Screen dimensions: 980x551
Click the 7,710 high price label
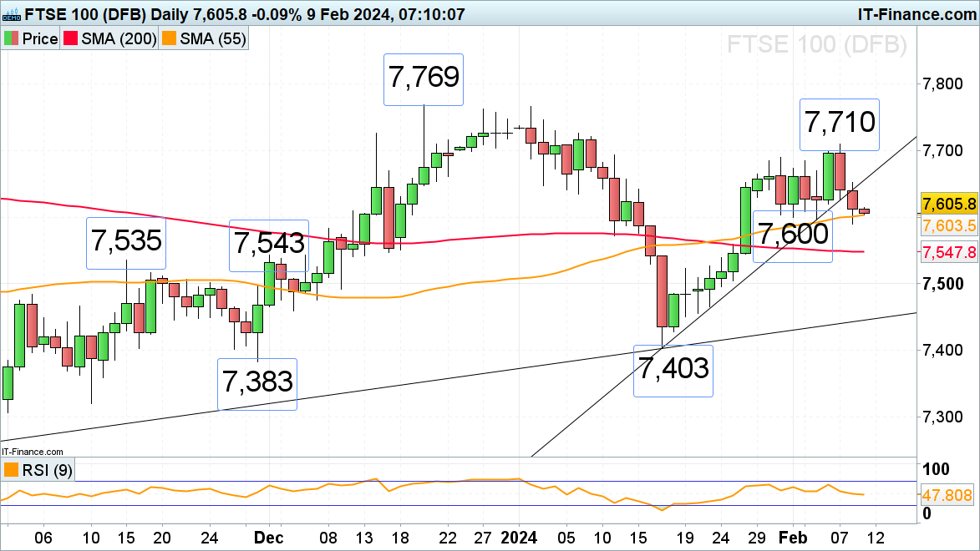click(x=840, y=124)
